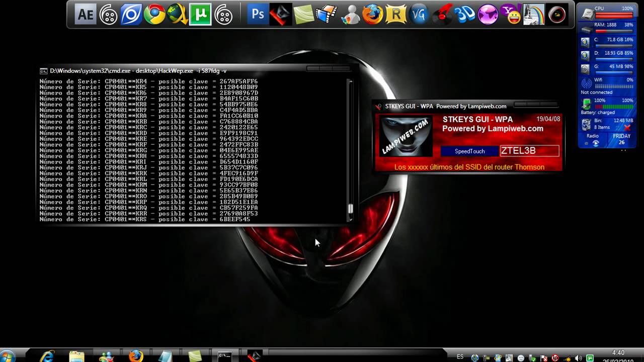Open drive D: in the gadget
Screen dimensions: 644x362
click(x=586, y=55)
